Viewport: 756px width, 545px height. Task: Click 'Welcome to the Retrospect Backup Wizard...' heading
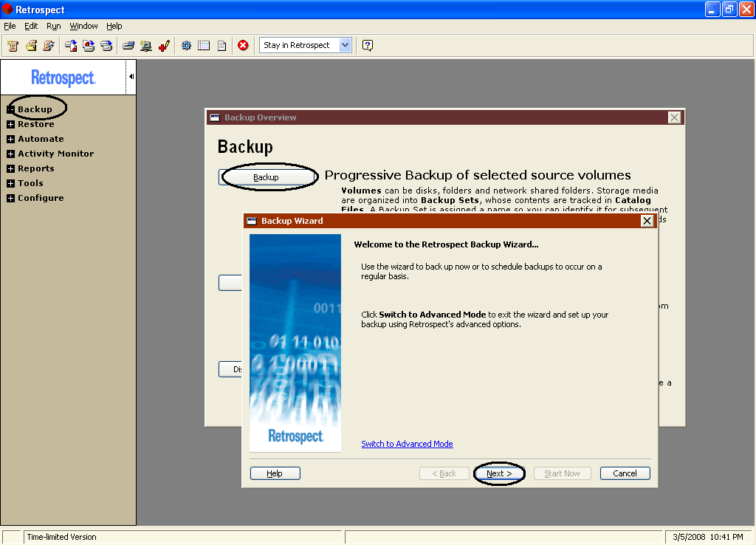[x=446, y=244]
